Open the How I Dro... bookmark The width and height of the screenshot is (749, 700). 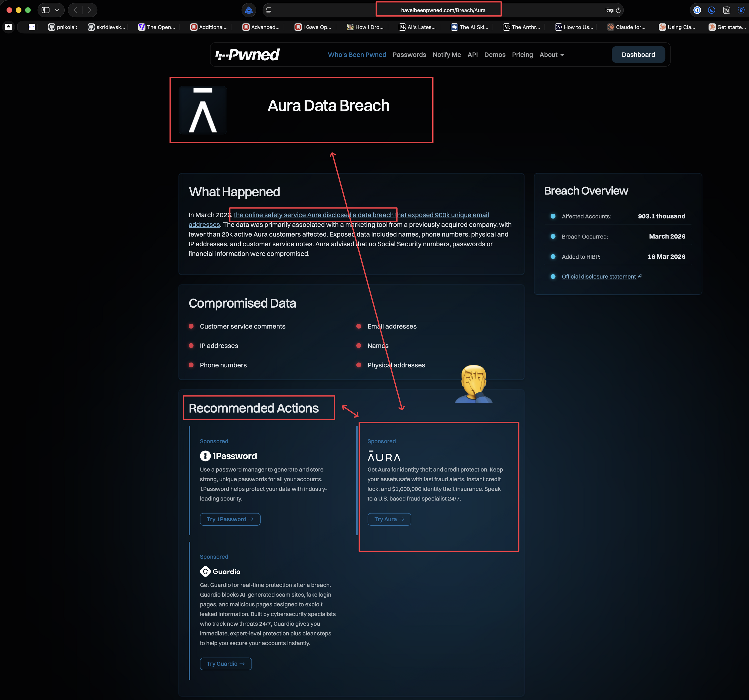pyautogui.click(x=365, y=27)
